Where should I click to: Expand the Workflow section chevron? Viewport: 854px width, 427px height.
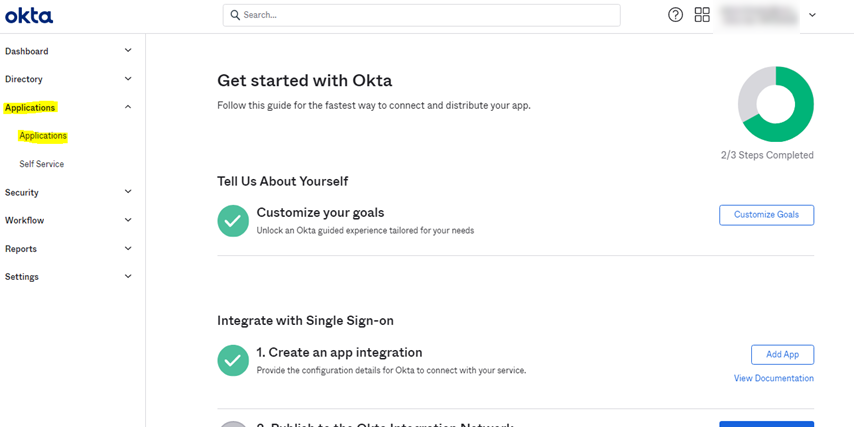pyautogui.click(x=127, y=220)
